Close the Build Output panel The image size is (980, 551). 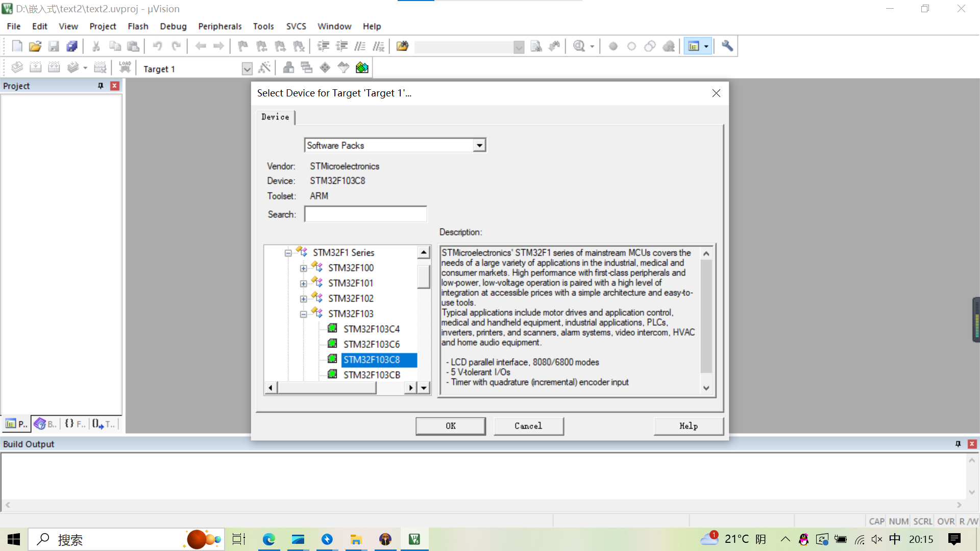coord(972,444)
